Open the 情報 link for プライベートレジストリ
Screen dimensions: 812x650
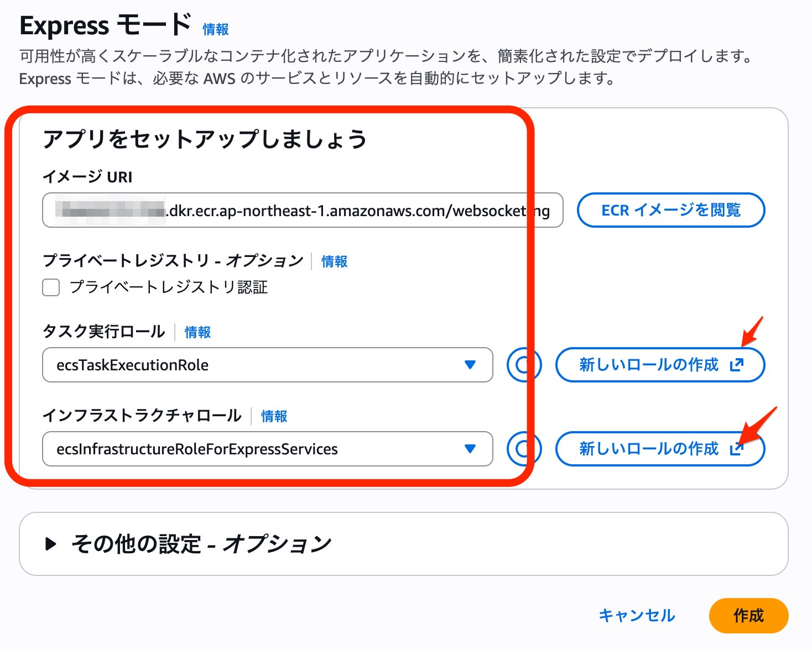[334, 261]
